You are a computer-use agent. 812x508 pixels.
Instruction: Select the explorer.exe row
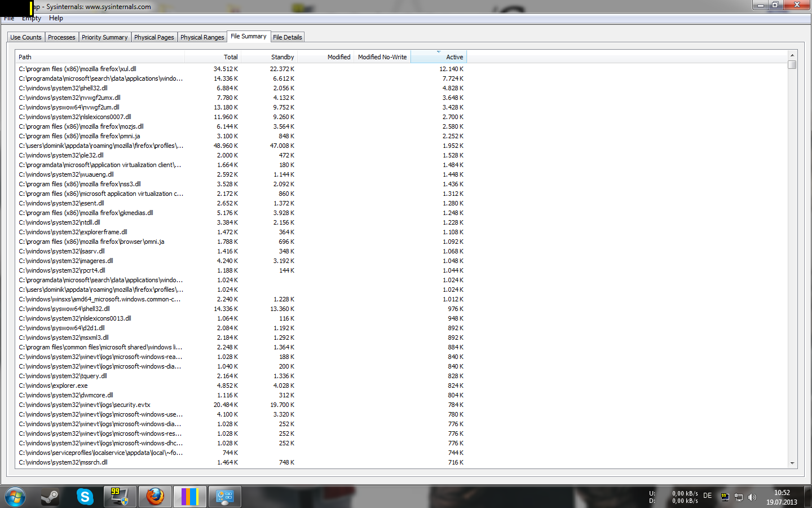click(241, 386)
